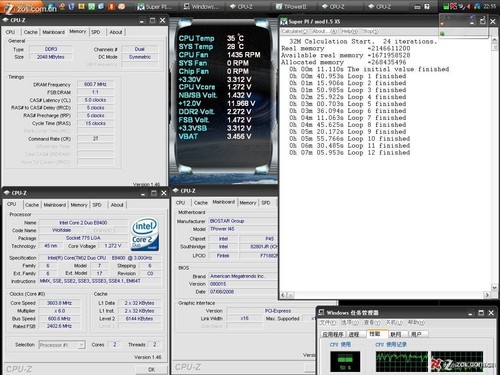Click the Stop menu in Super PI
The image size is (500, 375).
click(x=371, y=31)
